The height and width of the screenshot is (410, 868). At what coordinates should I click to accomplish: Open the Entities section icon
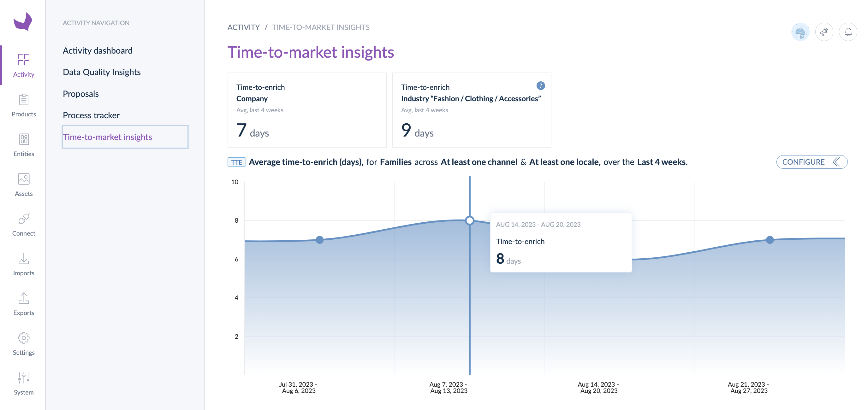[x=24, y=139]
